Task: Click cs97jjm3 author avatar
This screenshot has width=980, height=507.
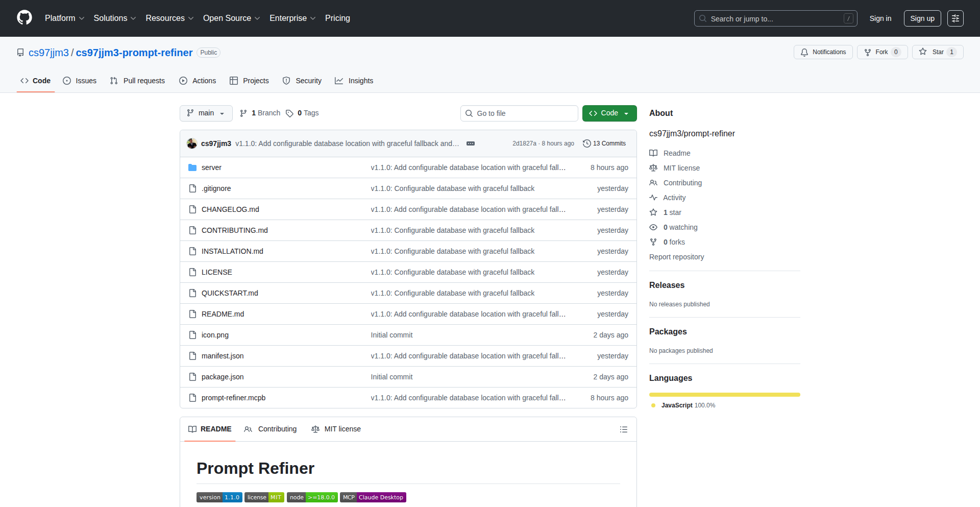Action: tap(192, 143)
